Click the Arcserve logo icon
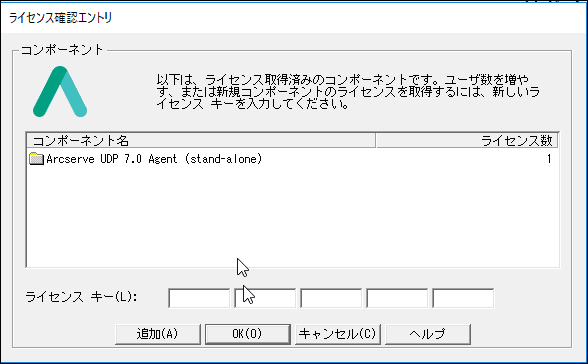 (60, 91)
